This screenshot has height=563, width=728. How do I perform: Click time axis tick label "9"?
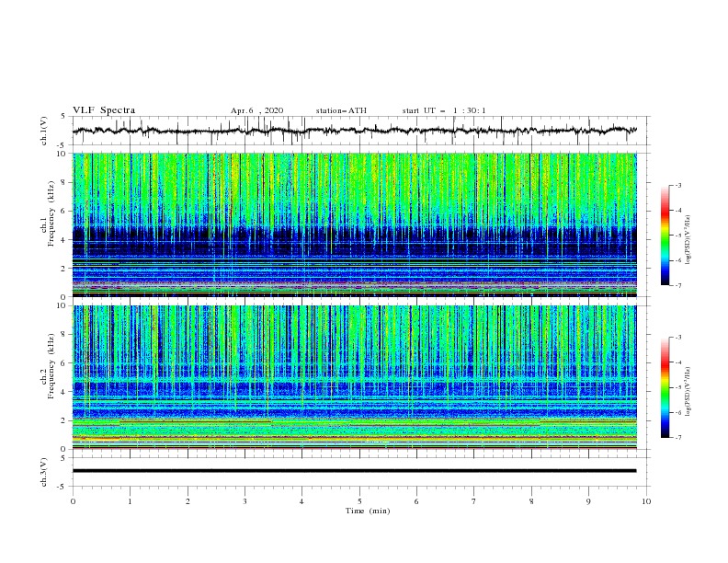(588, 501)
